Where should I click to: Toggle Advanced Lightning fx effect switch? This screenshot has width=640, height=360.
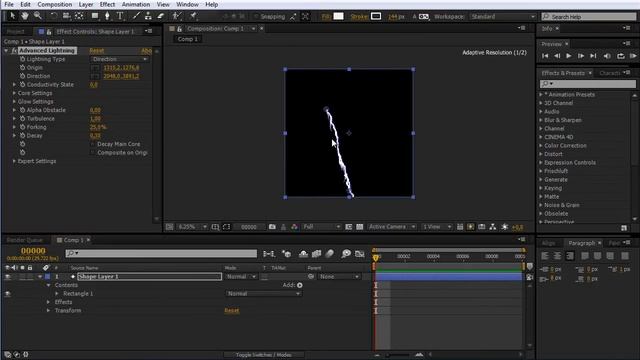click(x=14, y=51)
